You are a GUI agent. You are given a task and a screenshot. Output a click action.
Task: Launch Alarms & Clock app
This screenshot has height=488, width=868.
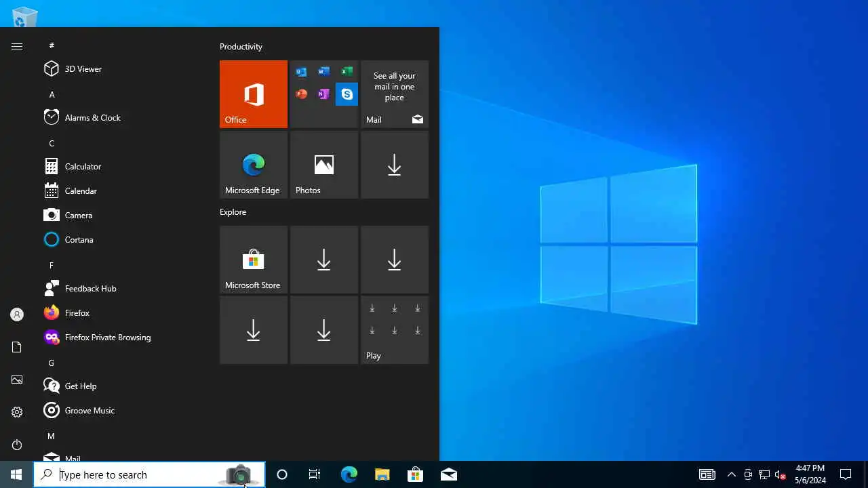(123, 117)
